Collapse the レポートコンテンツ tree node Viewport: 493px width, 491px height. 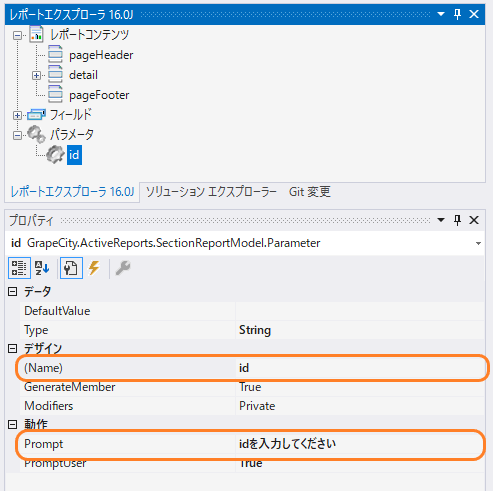tap(17, 35)
